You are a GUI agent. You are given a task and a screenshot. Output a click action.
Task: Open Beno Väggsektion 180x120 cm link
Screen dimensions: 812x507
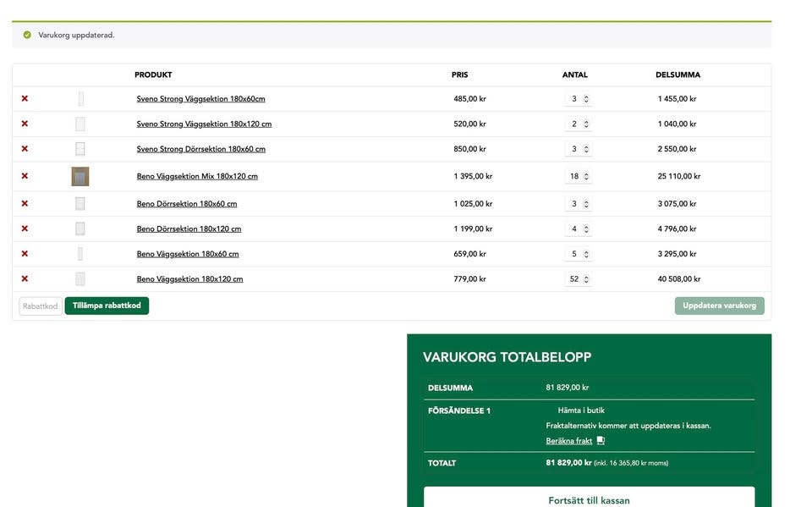pos(190,279)
